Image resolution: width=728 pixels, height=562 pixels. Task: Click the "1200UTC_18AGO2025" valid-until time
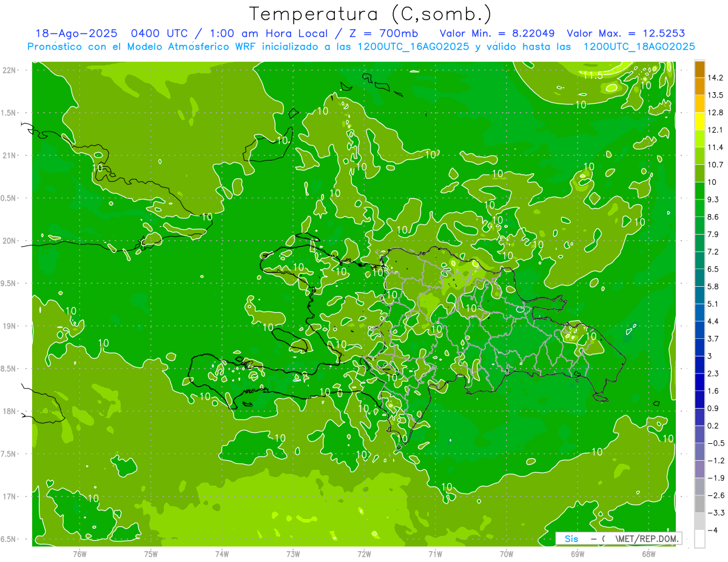click(639, 47)
